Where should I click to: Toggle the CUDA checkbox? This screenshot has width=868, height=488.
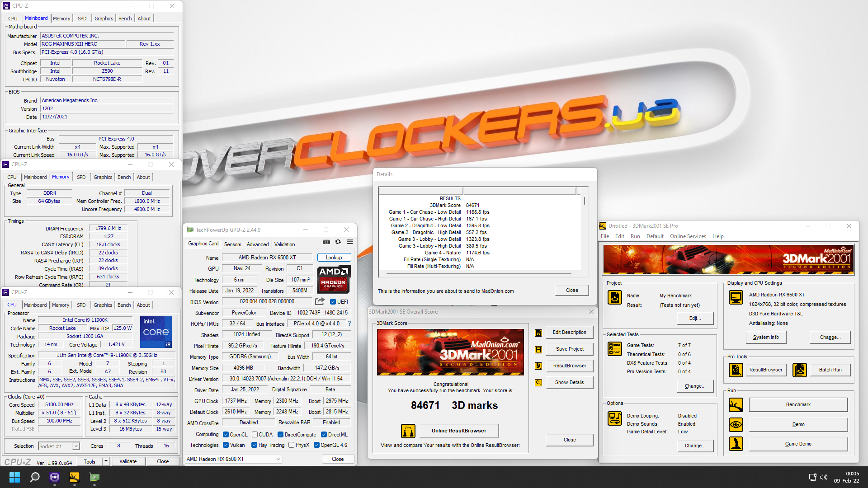coord(255,435)
